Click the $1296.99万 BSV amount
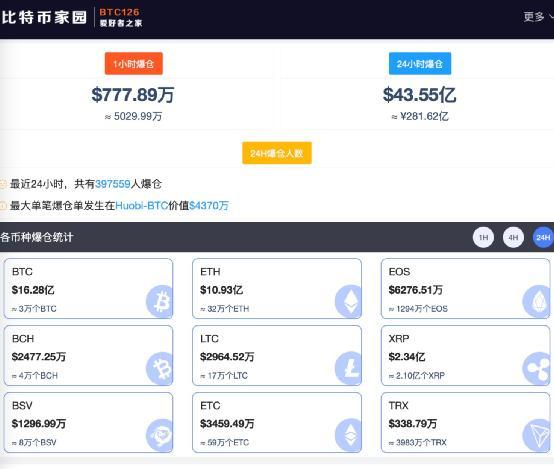 tap(39, 424)
